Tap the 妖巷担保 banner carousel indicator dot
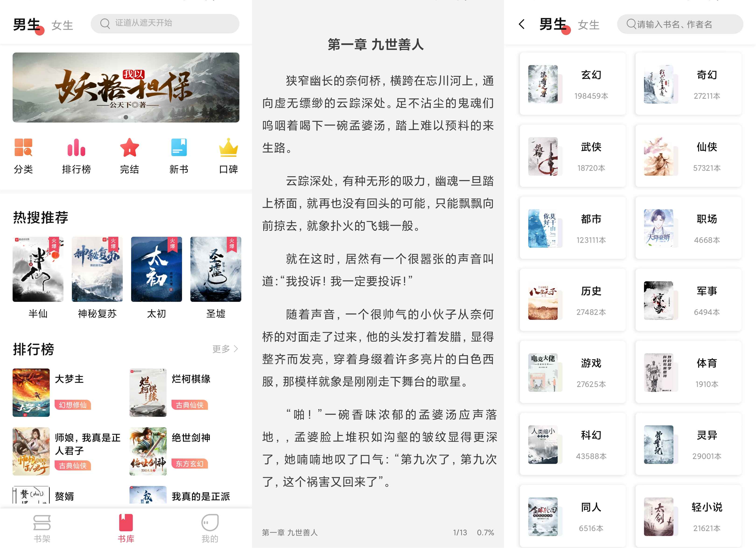 tap(126, 117)
